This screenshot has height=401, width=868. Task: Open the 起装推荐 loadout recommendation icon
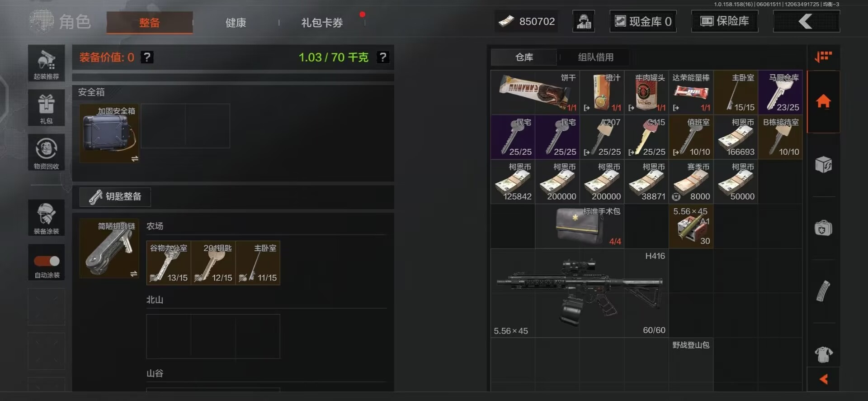[46, 63]
